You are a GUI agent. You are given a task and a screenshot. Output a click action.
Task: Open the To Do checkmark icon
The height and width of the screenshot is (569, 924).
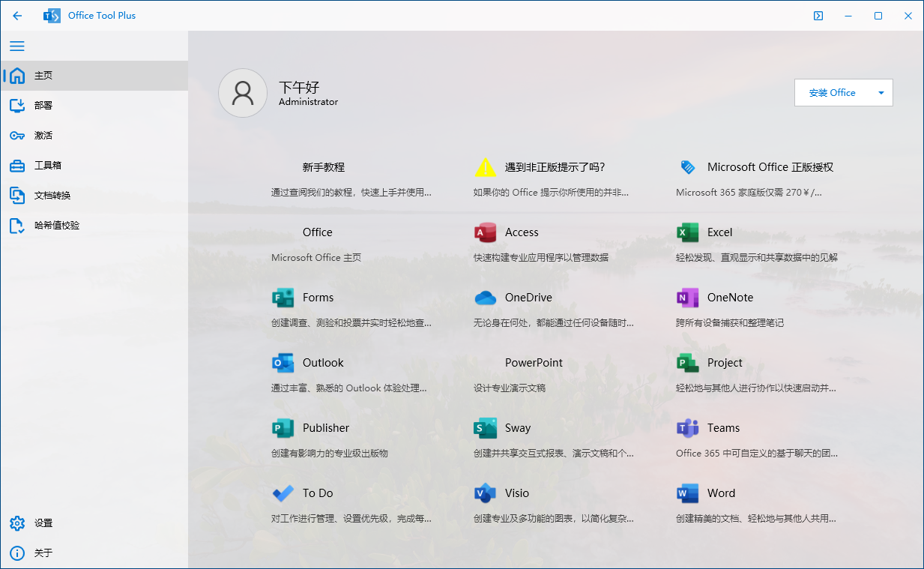pos(283,493)
